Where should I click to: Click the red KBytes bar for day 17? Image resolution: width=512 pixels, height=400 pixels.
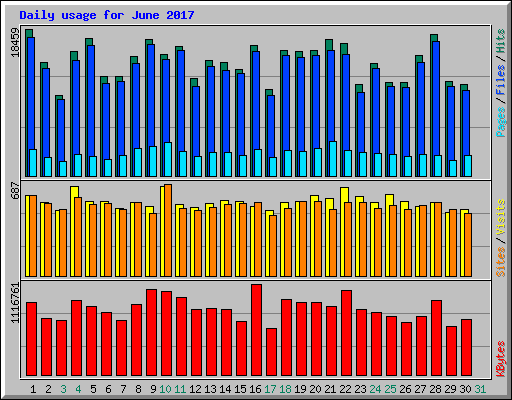pyautogui.click(x=271, y=352)
